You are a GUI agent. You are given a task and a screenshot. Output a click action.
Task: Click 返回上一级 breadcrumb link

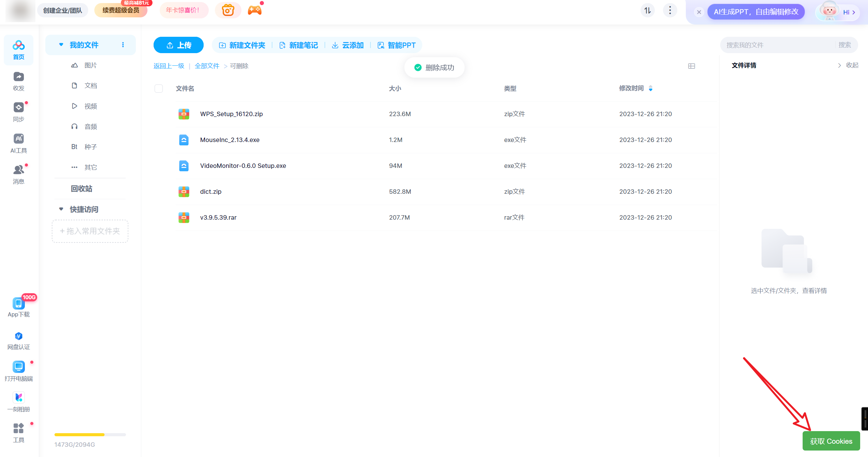click(x=169, y=66)
